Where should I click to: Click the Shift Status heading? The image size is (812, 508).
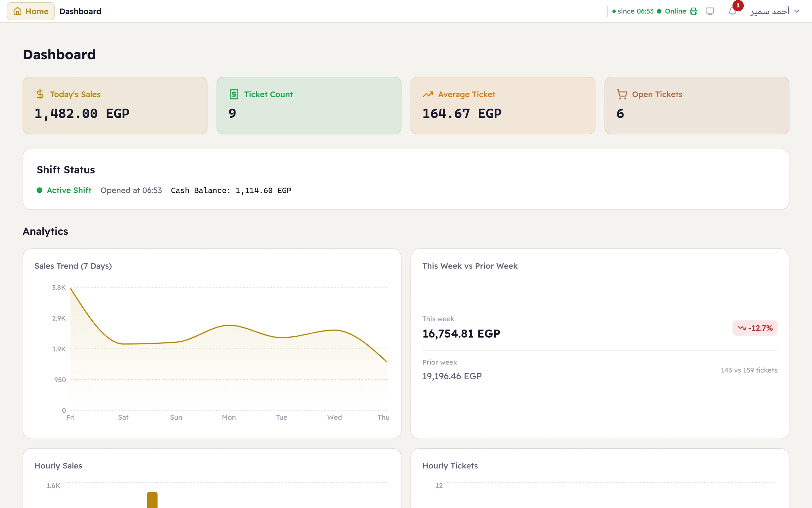66,170
